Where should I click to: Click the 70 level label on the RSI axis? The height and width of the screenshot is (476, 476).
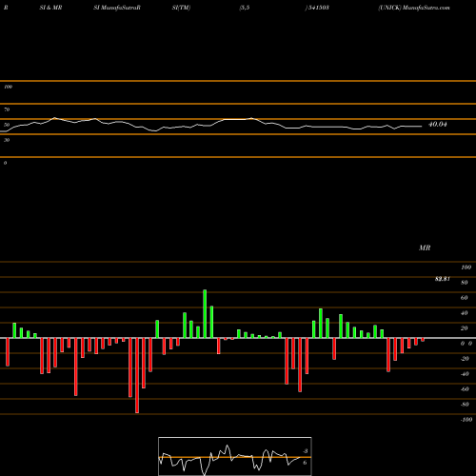click(7, 109)
